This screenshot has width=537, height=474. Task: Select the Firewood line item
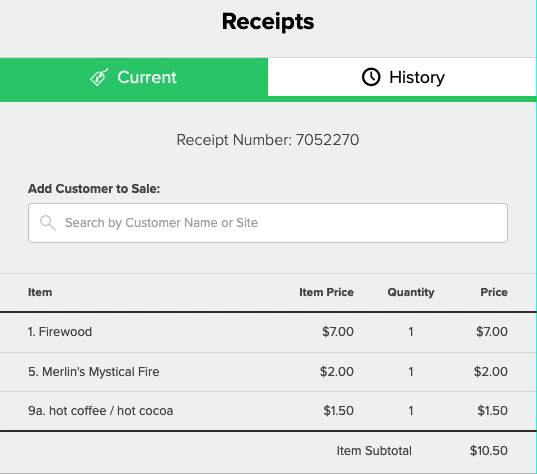click(268, 332)
